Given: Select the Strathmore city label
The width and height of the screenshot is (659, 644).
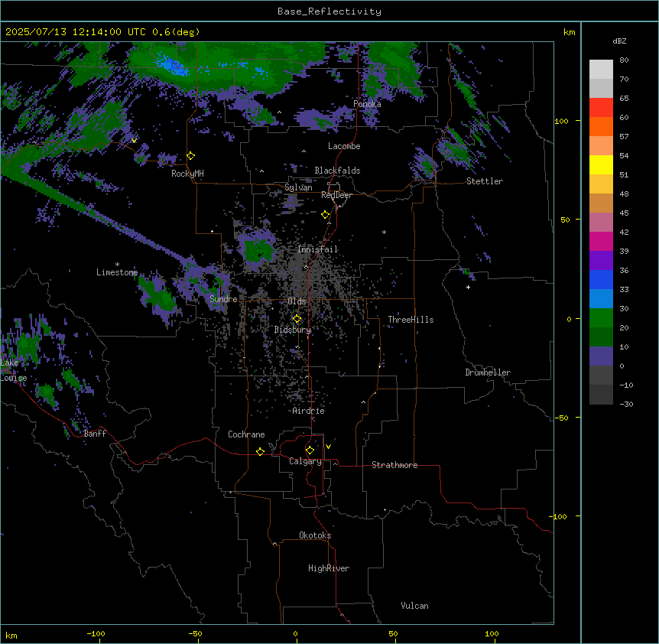Looking at the screenshot, I should [394, 465].
